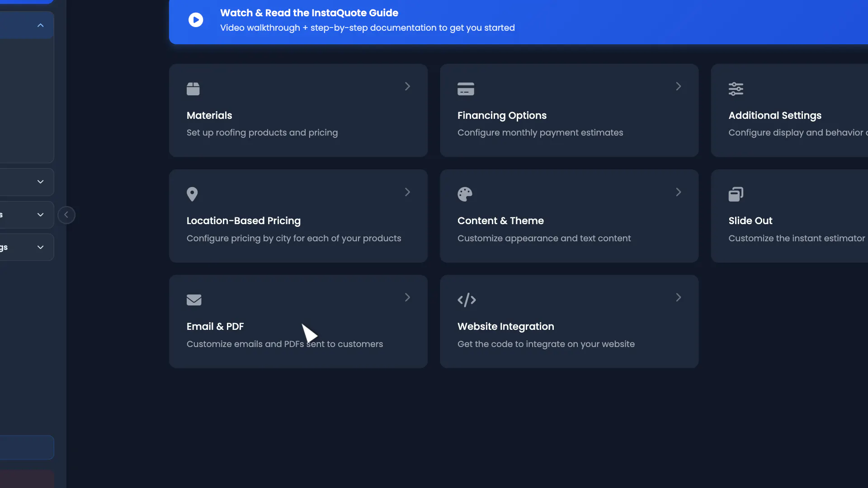Open the Content & Theme card title
The height and width of the screenshot is (488, 868).
500,221
